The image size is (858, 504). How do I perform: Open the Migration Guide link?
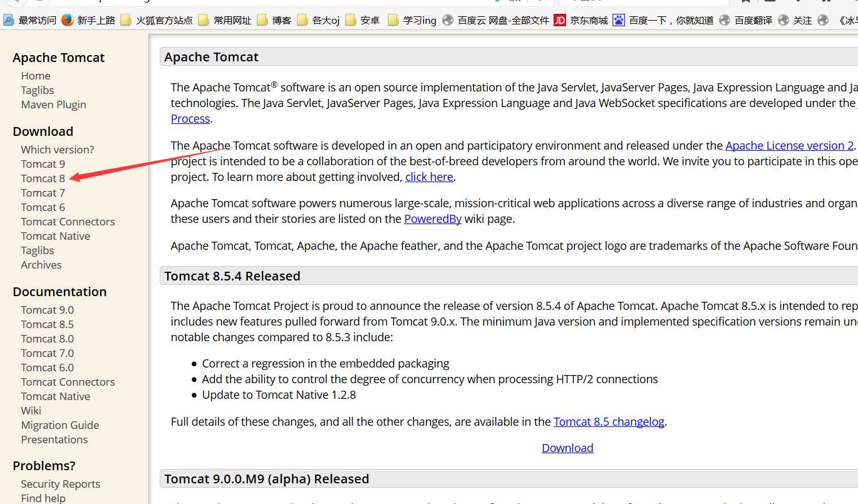click(60, 425)
